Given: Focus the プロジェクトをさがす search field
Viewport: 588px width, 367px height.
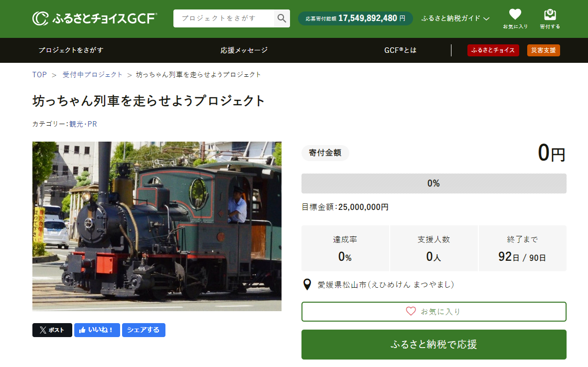Looking at the screenshot, I should [x=224, y=18].
